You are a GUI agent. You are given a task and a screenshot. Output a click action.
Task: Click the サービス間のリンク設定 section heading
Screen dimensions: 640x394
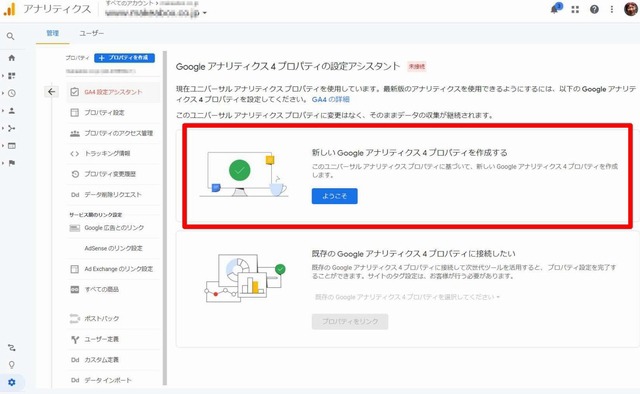[x=96, y=215]
